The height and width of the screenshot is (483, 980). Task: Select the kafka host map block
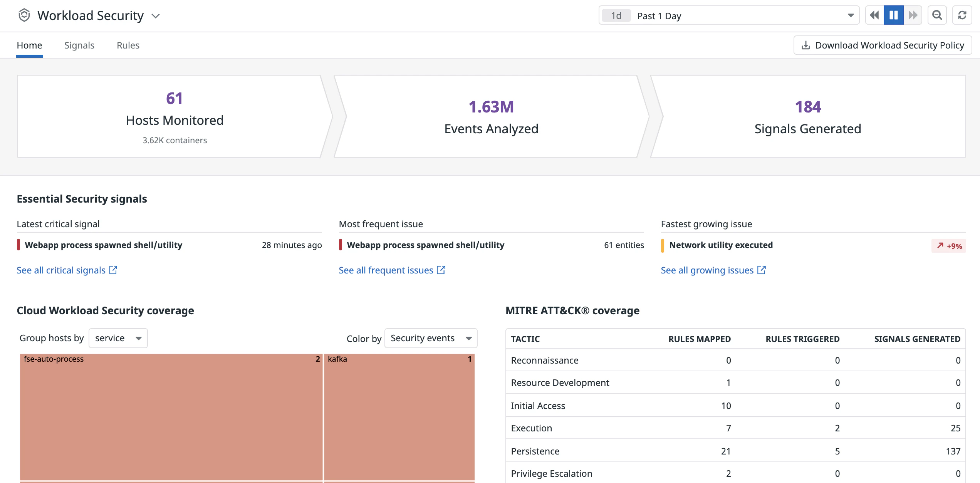point(399,417)
